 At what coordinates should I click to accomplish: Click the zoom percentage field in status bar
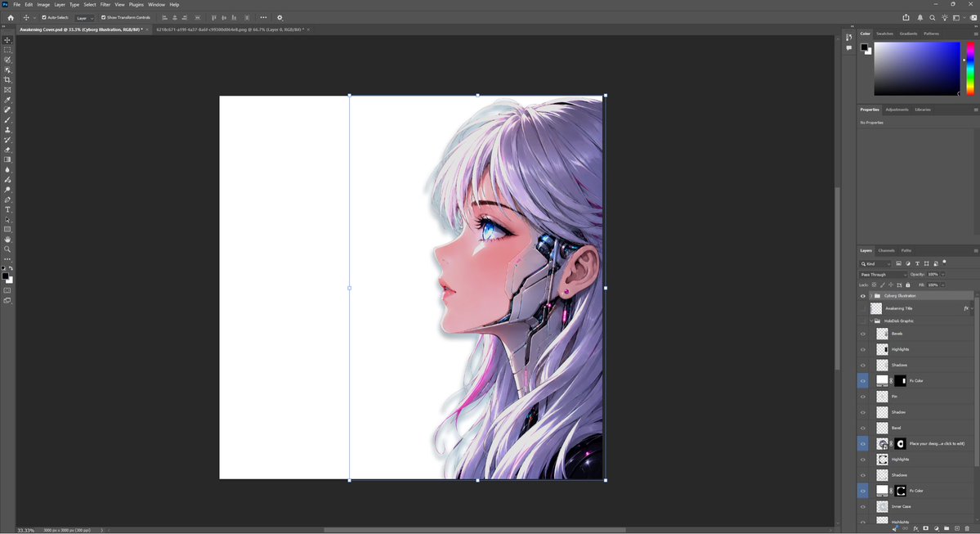click(25, 530)
